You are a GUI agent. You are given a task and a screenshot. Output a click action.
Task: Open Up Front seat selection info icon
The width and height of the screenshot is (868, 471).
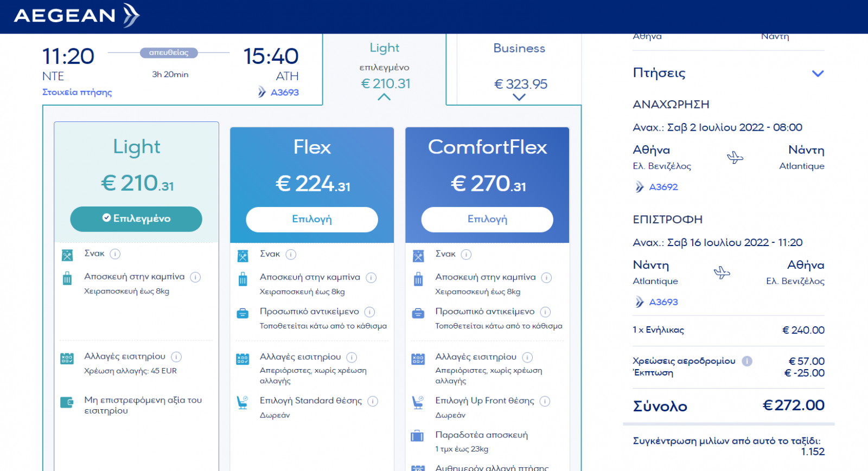[545, 401]
